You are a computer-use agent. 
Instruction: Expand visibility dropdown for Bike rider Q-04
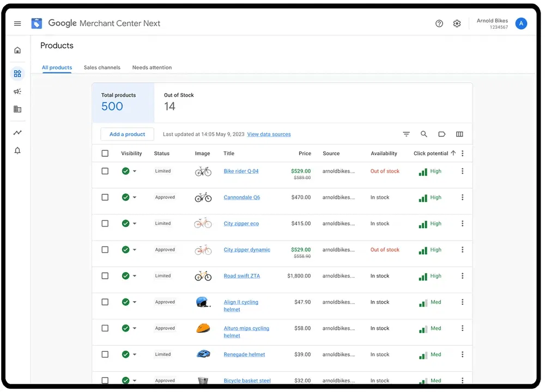click(135, 171)
